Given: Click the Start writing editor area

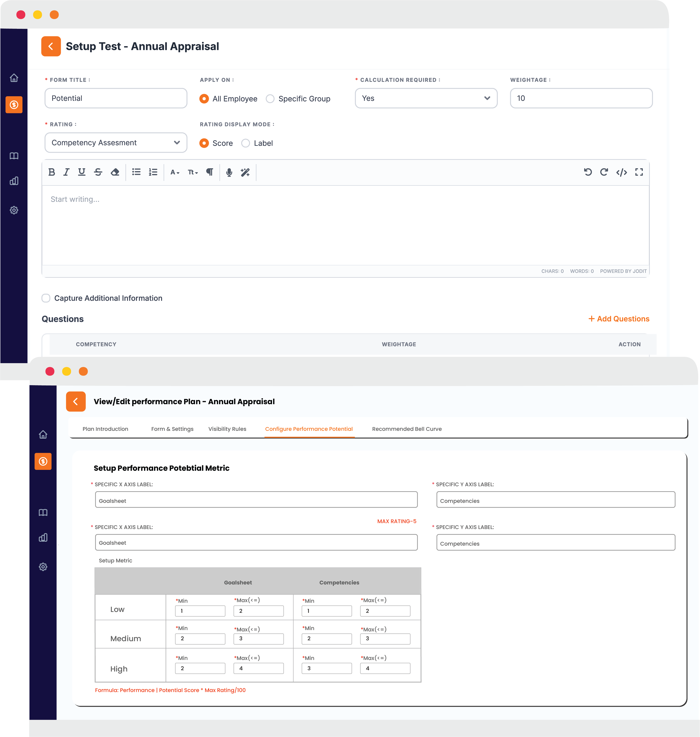Looking at the screenshot, I should pyautogui.click(x=346, y=225).
